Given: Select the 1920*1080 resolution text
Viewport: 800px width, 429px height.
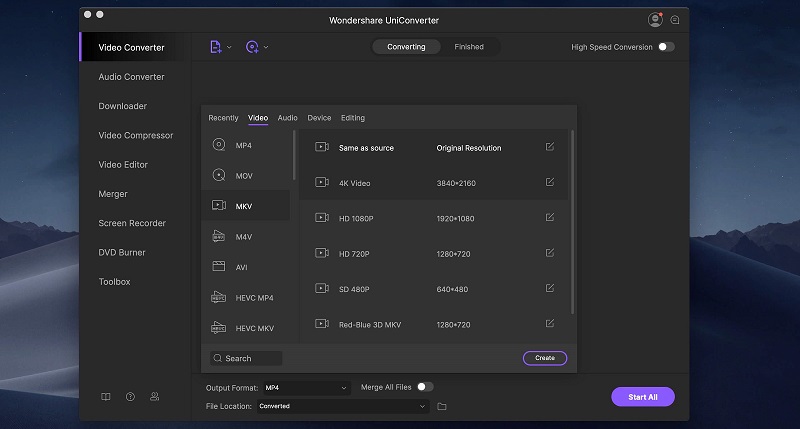Looking at the screenshot, I should (x=455, y=218).
